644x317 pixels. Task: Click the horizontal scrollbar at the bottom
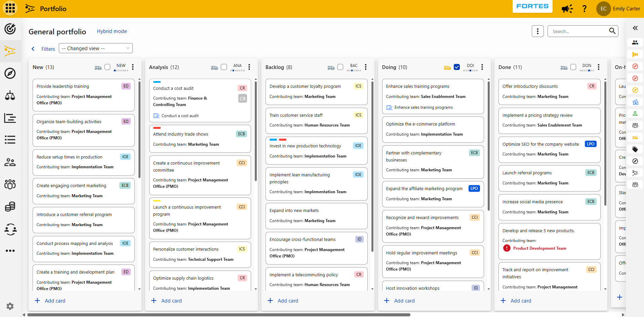218,315
